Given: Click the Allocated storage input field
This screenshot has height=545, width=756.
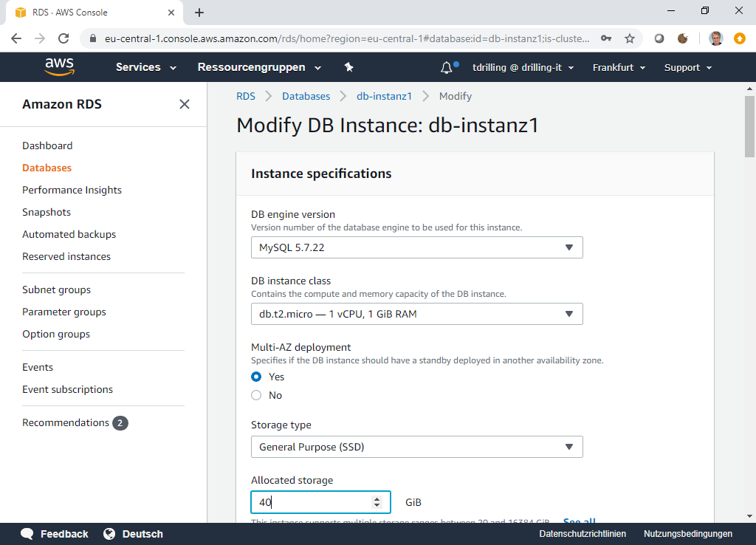Looking at the screenshot, I should [x=310, y=502].
